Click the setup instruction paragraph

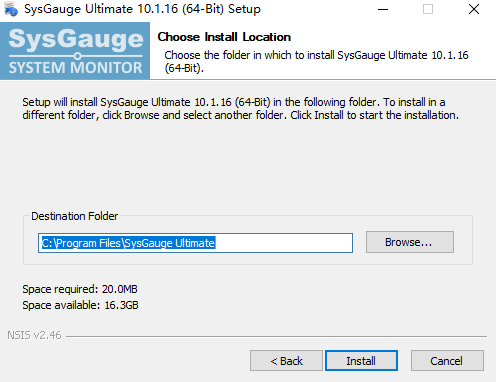click(x=240, y=108)
